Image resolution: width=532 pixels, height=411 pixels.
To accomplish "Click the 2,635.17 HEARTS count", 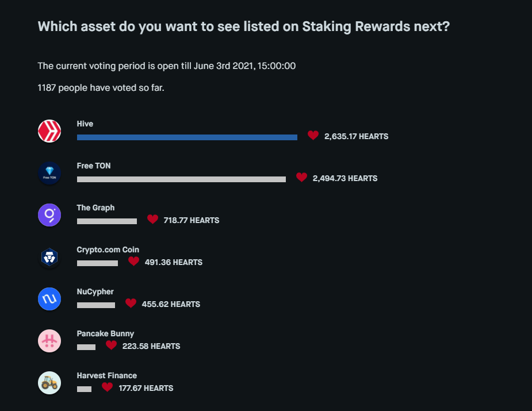I will coord(356,137).
